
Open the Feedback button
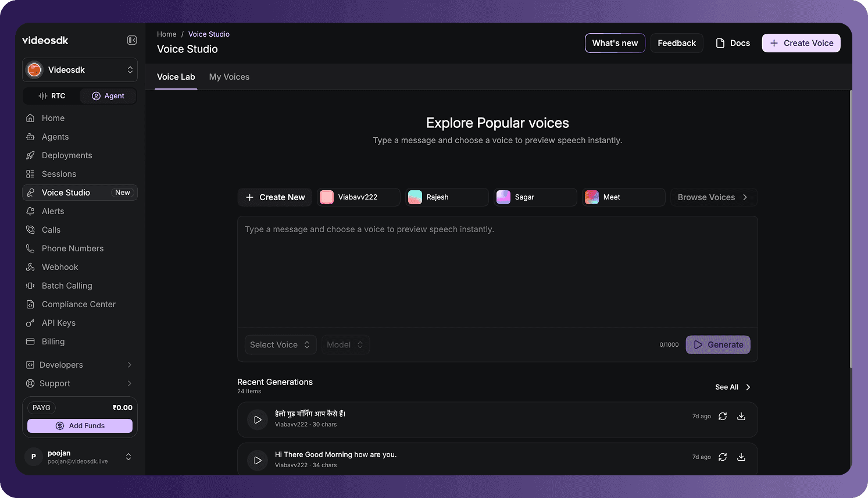tap(677, 43)
